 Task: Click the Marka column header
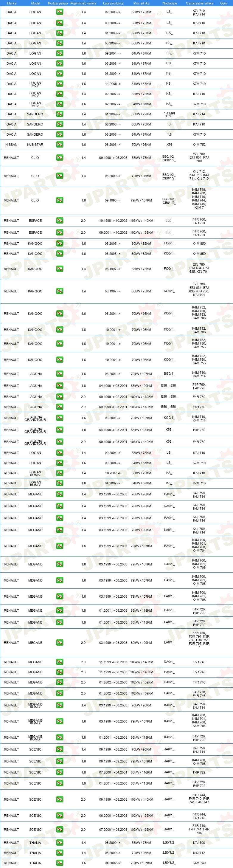(11, 3)
